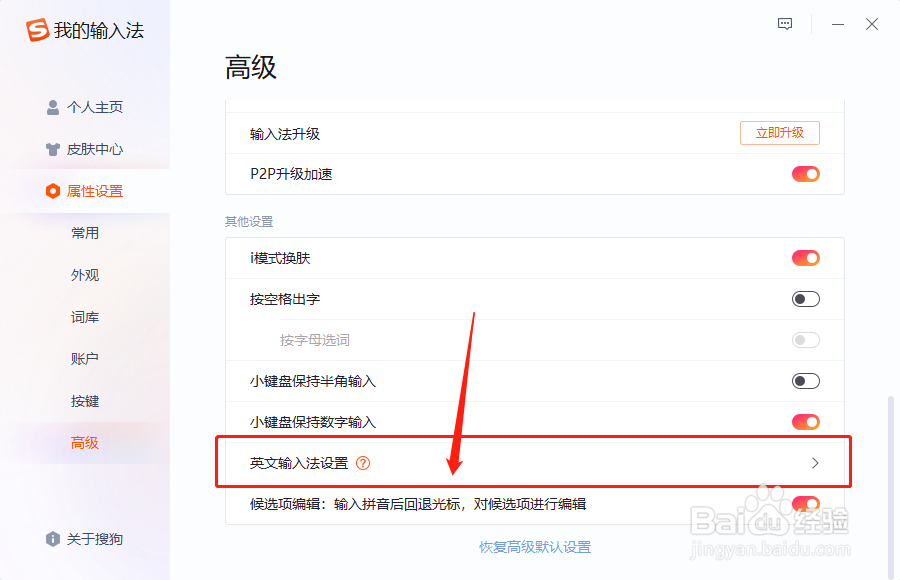The width and height of the screenshot is (900, 580).
Task: Disable P2P升级加速 acceleration
Action: [807, 173]
